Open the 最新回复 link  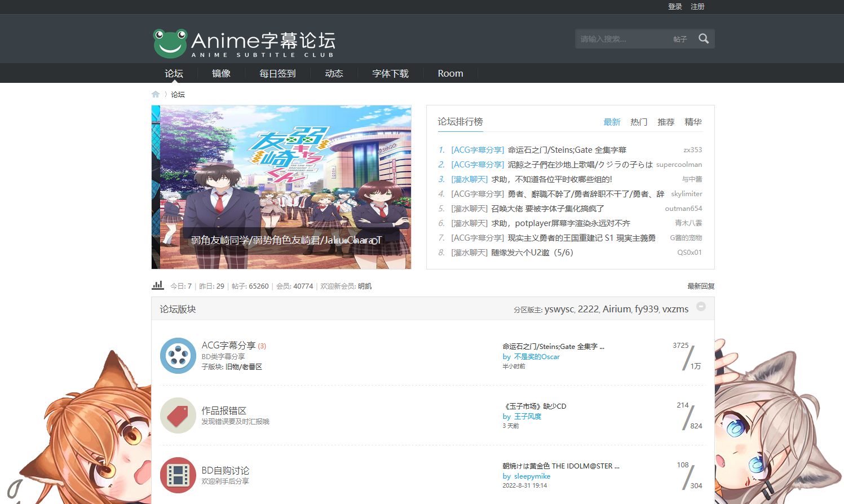701,286
